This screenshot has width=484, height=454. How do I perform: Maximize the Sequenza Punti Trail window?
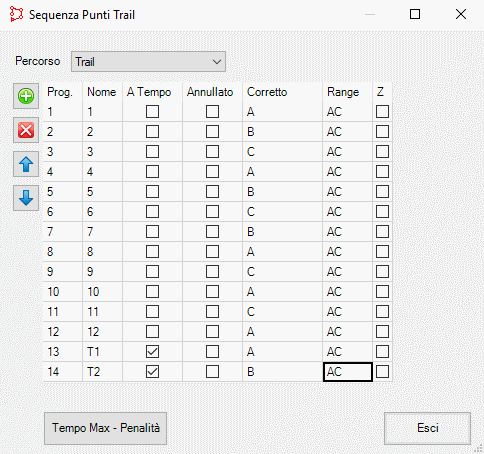tap(415, 14)
